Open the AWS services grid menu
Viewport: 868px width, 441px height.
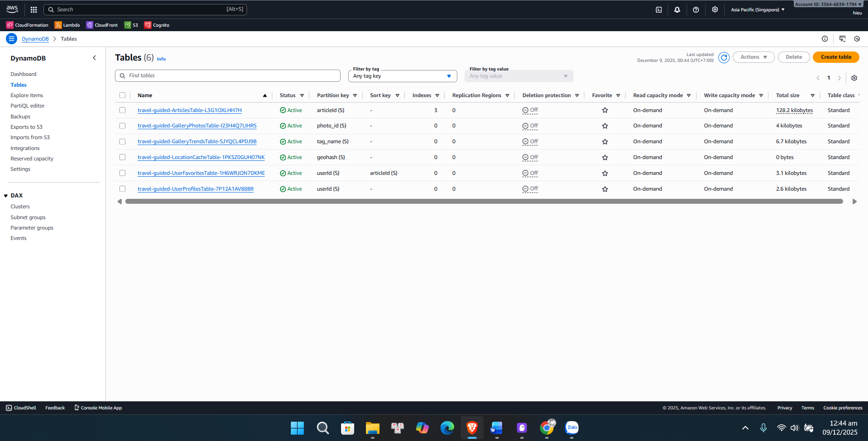point(33,9)
